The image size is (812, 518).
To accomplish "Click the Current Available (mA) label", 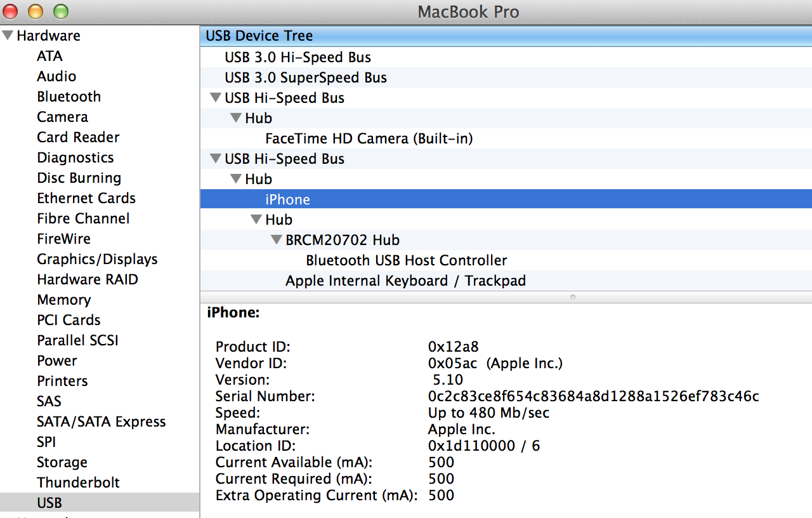I will (294, 462).
